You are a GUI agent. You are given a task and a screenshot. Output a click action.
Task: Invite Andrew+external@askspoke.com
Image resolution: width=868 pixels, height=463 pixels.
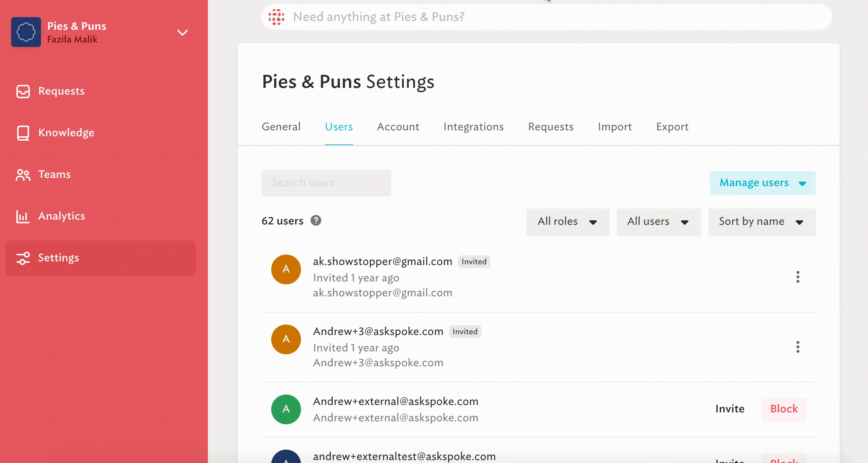click(730, 409)
